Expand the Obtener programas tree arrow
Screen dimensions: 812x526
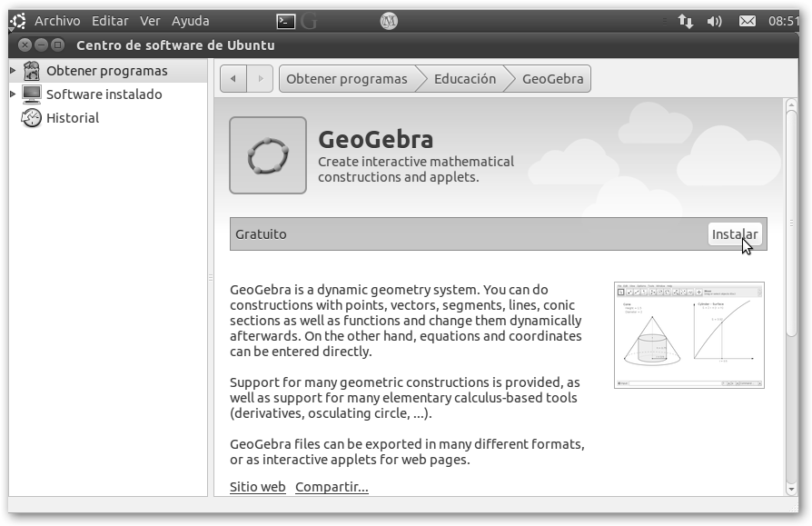13,71
